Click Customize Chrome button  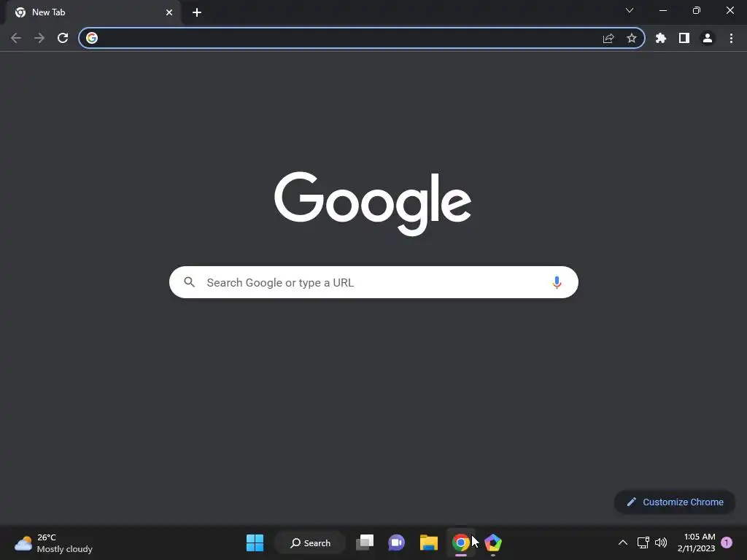tap(675, 502)
